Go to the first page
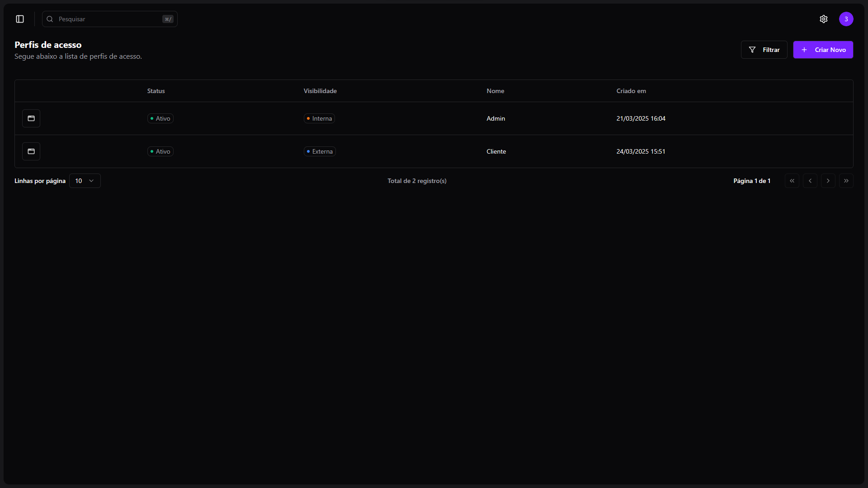The image size is (868, 488). point(792,181)
